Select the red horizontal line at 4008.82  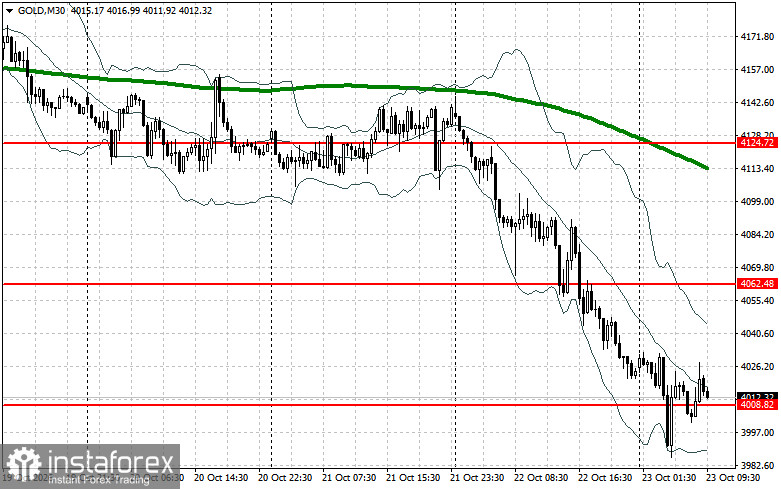[369, 405]
